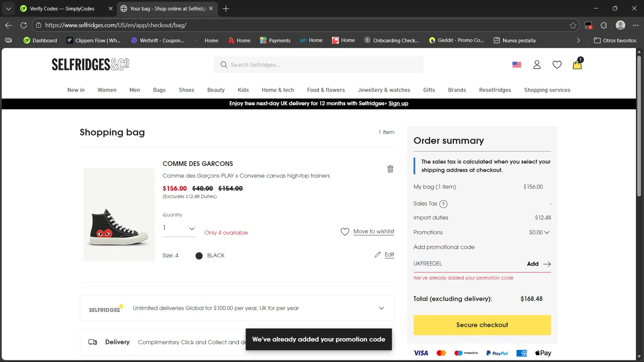
Task: Click the Secure checkout button
Action: pyautogui.click(x=482, y=325)
